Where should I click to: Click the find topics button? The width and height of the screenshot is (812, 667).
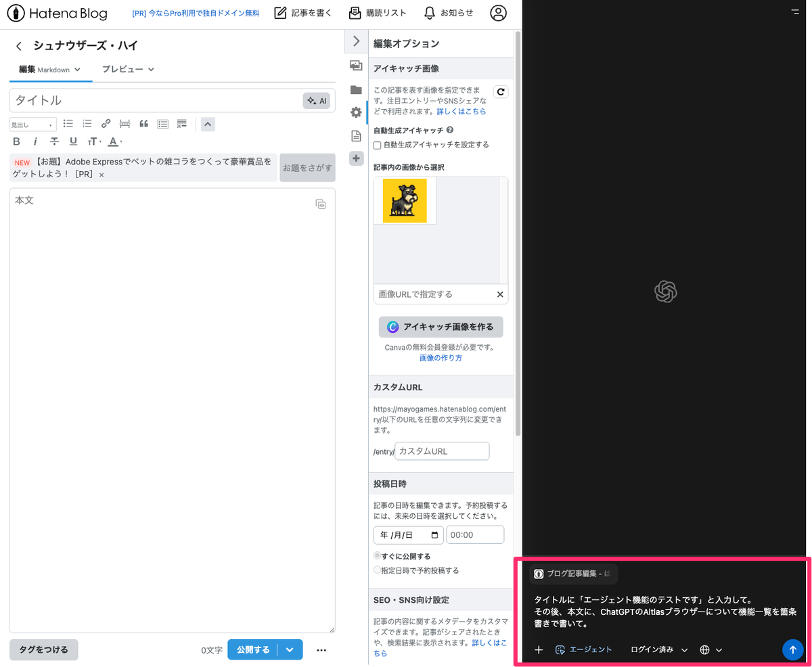[307, 167]
